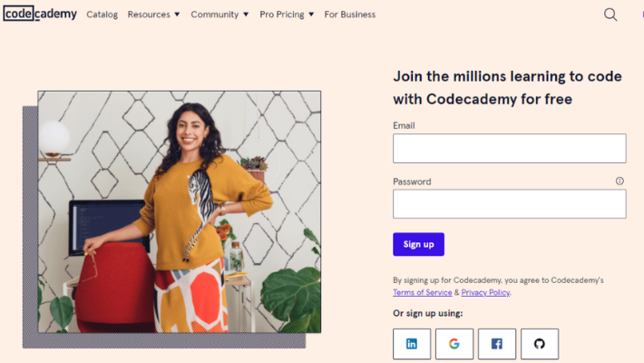Open the search magnifier icon
Image resolution: width=644 pixels, height=363 pixels.
click(x=610, y=15)
